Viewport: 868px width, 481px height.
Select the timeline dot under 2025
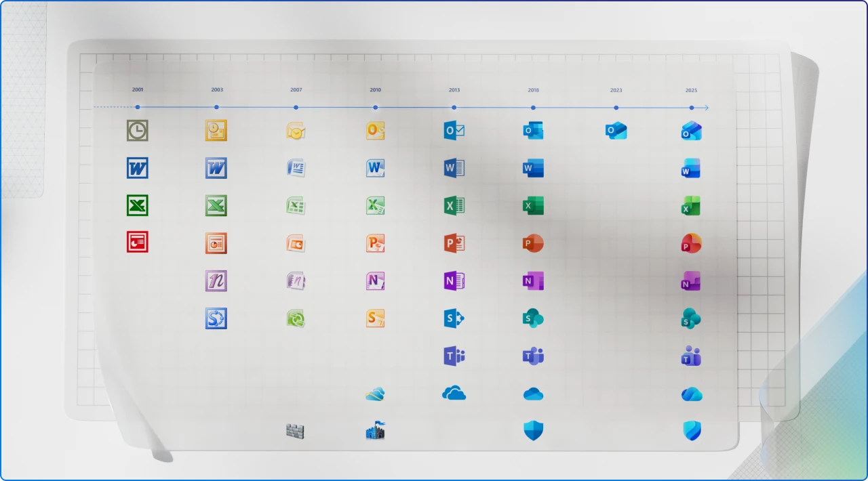691,107
